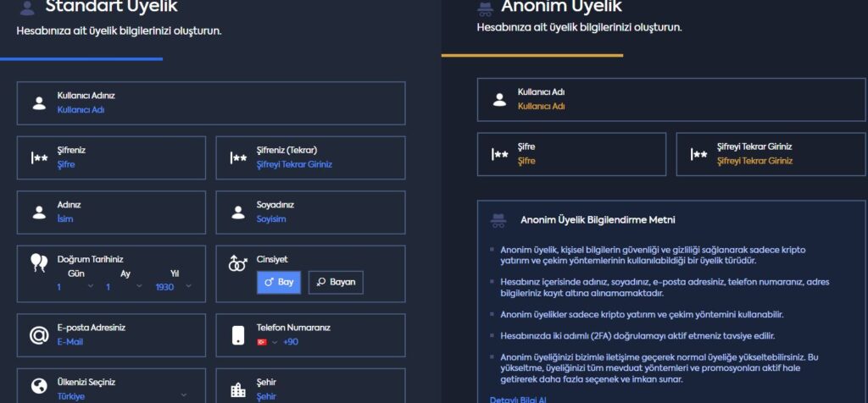Click the gender symbols icon beside Cinsiyet
This screenshot has height=403, width=868.
pyautogui.click(x=237, y=263)
